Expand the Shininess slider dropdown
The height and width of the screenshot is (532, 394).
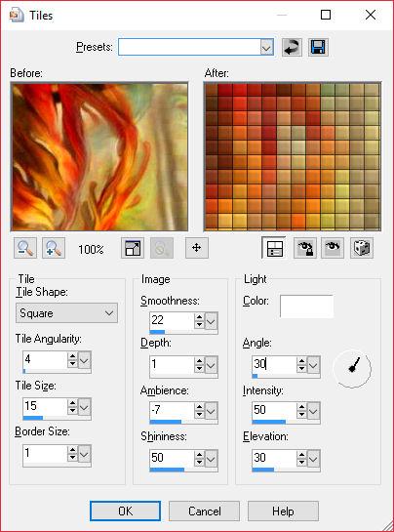pos(211,459)
